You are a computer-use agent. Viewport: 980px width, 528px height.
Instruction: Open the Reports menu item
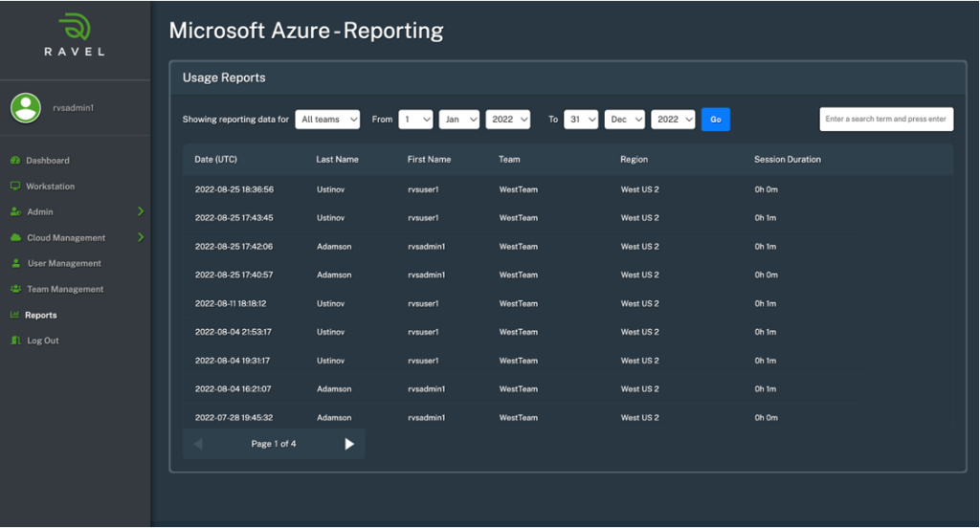pyautogui.click(x=41, y=315)
